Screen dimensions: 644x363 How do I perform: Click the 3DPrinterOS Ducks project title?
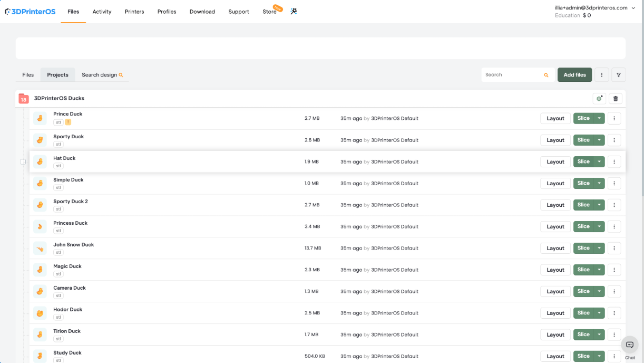click(59, 98)
